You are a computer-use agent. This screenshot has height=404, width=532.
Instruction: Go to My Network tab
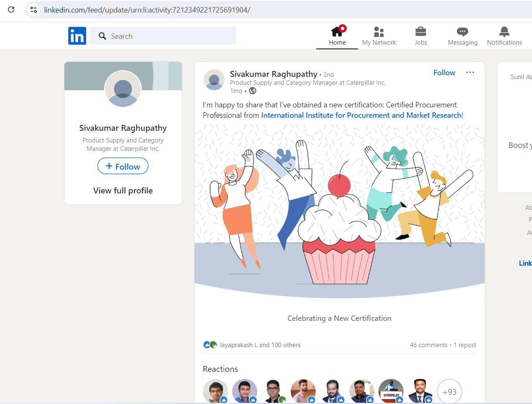click(x=379, y=36)
